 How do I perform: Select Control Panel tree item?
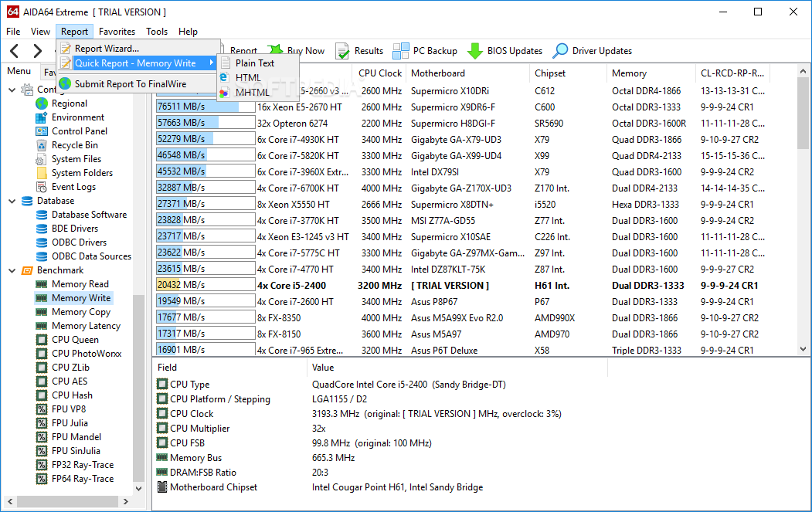pyautogui.click(x=80, y=131)
